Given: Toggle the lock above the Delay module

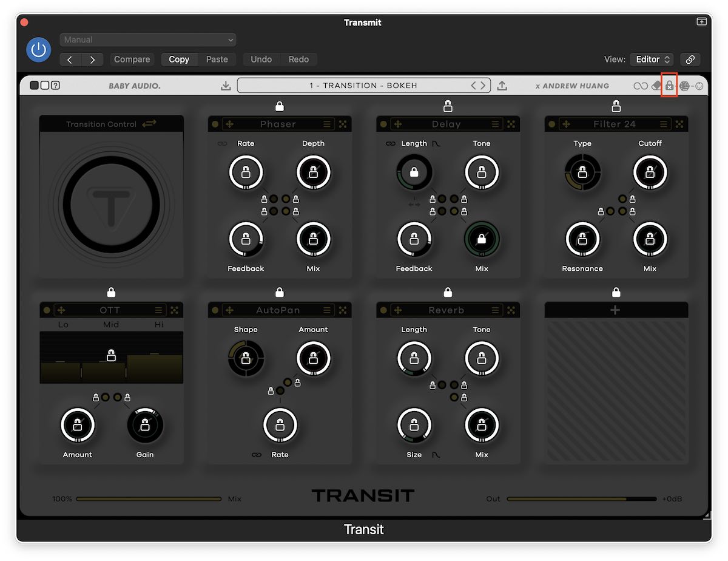Looking at the screenshot, I should coord(448,106).
